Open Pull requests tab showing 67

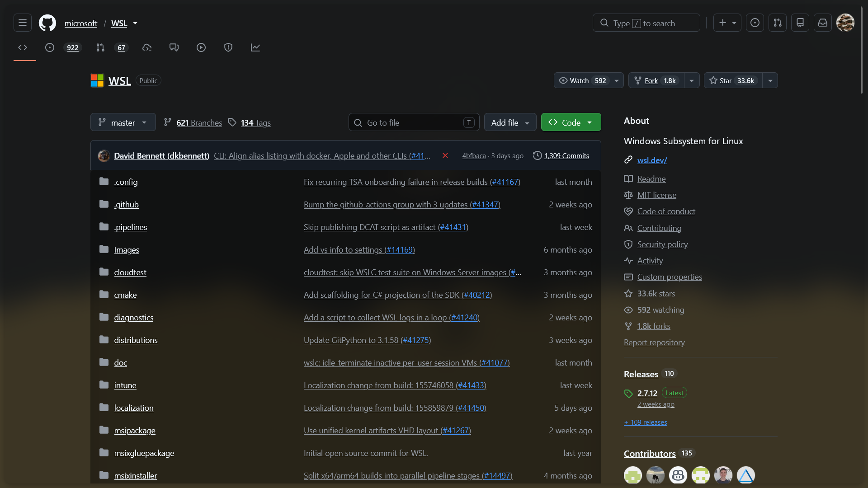pos(112,47)
